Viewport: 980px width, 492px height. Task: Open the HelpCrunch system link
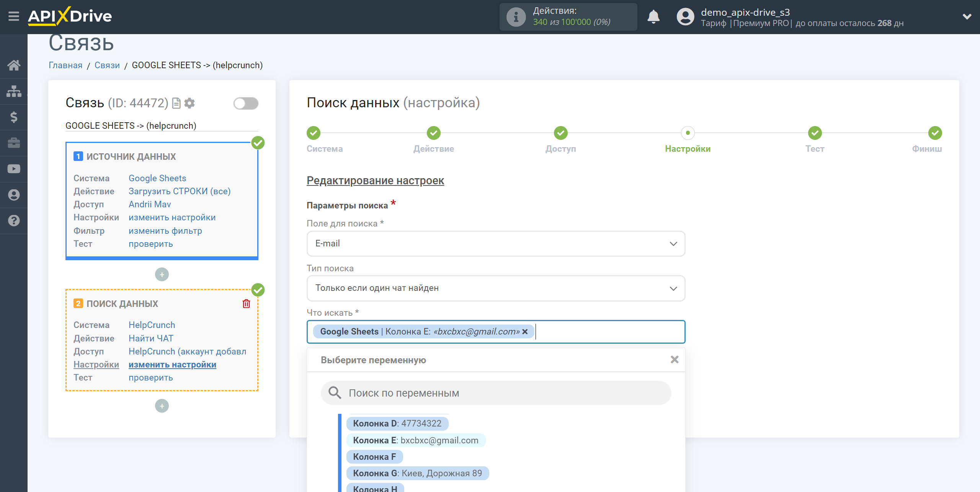152,325
